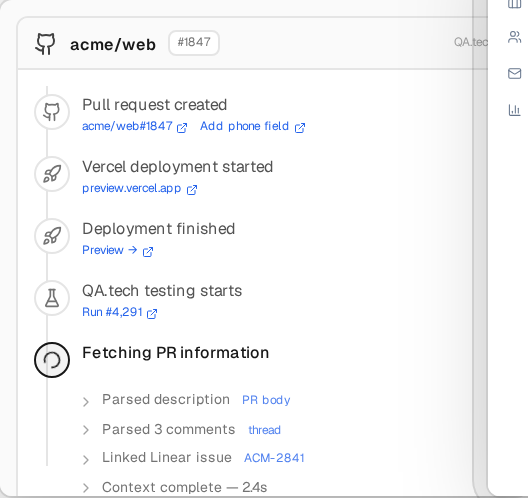Expand the Parsed description row
The width and height of the screenshot is (528, 498).
(86, 401)
